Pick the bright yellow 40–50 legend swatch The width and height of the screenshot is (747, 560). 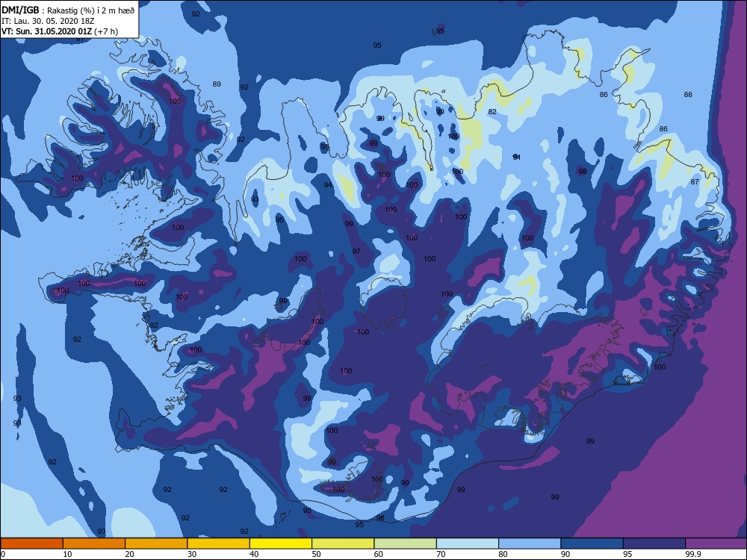click(x=281, y=544)
